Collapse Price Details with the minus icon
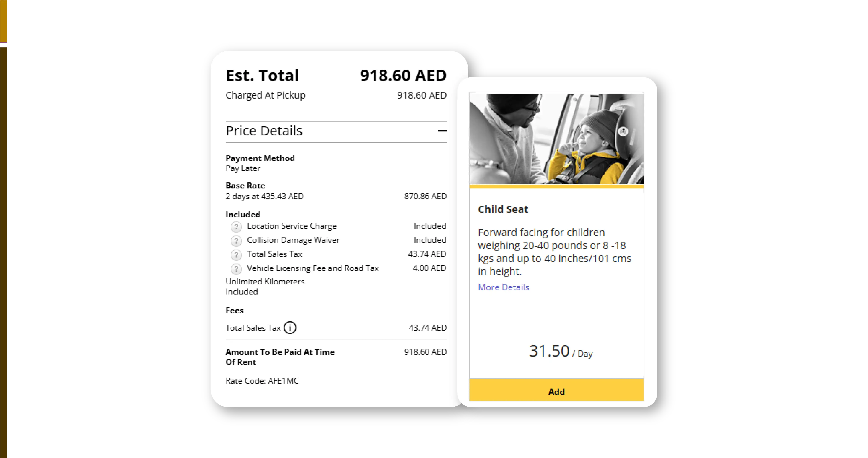 pos(442,131)
